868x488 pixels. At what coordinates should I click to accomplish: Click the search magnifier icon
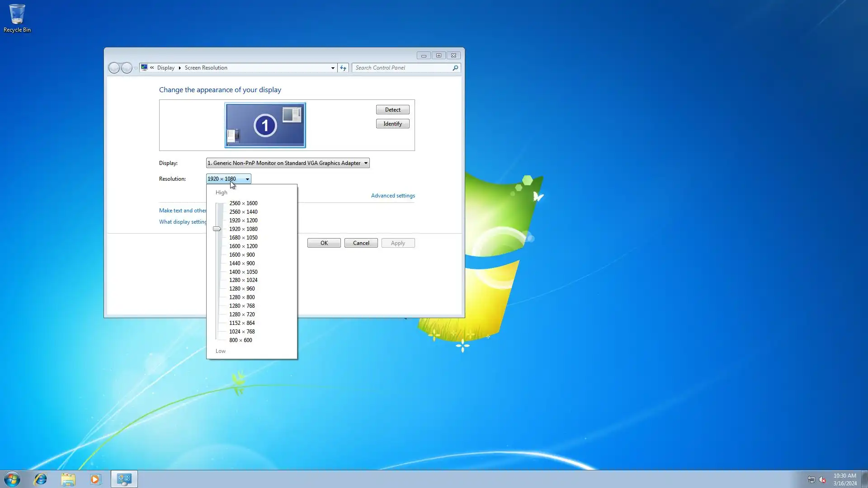pos(455,68)
